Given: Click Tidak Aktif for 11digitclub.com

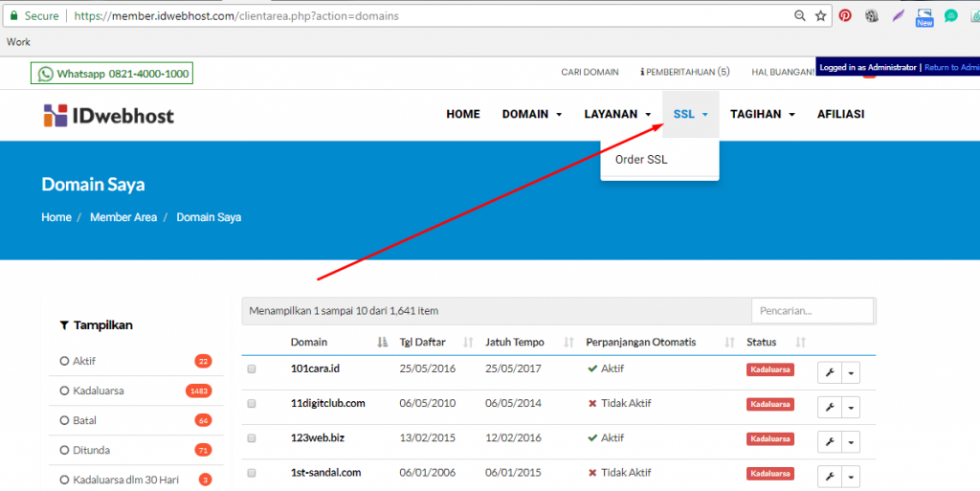Looking at the screenshot, I should (x=619, y=404).
